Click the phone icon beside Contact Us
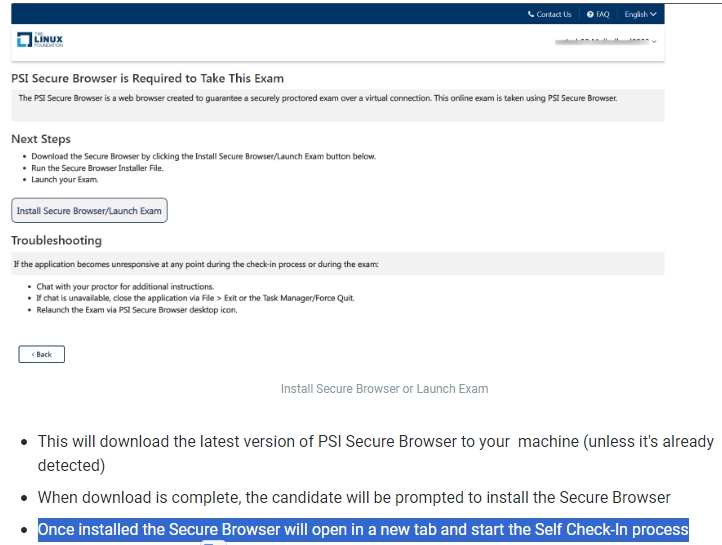The image size is (722, 545). coord(531,14)
